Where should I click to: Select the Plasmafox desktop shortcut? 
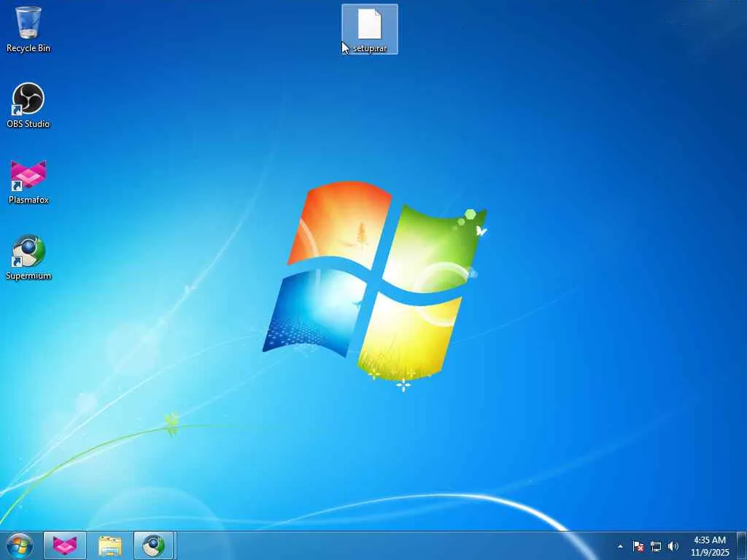[28, 182]
